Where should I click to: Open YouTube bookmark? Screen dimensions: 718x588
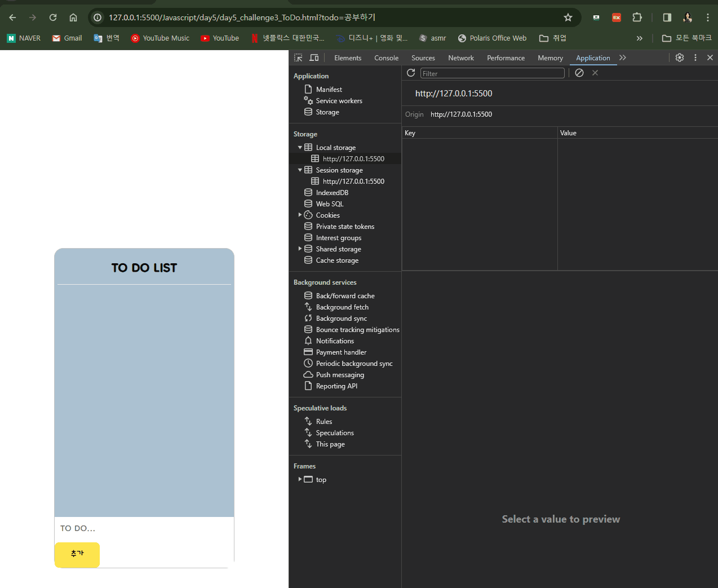coord(220,38)
